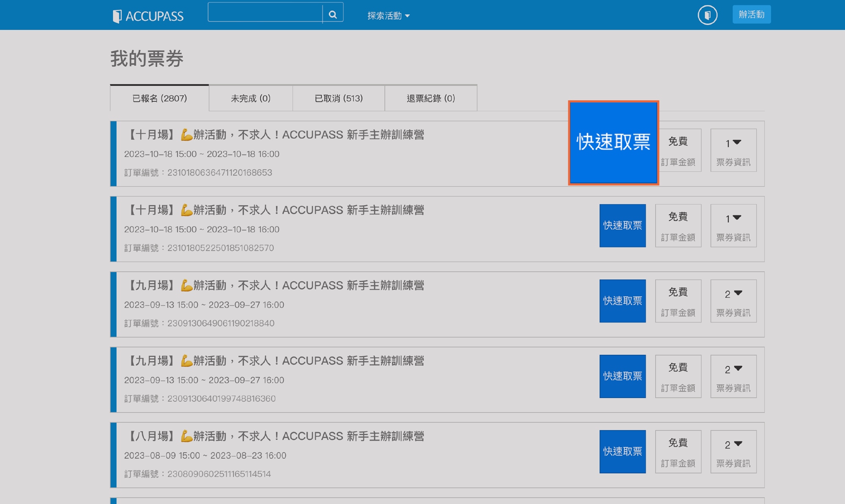Open event title above order 2309130640199748816360
Viewport: 845px width, 504px height.
click(275, 361)
